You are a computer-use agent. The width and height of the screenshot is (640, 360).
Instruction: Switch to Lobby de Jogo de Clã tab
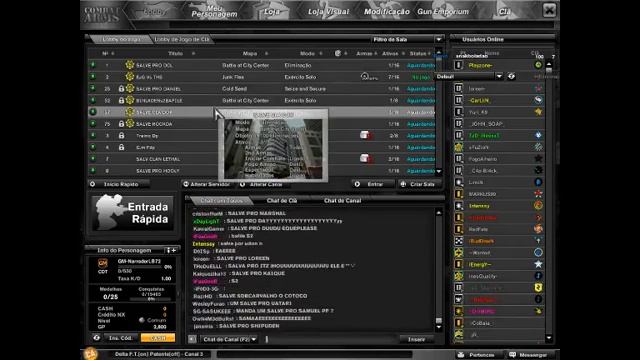[182, 40]
